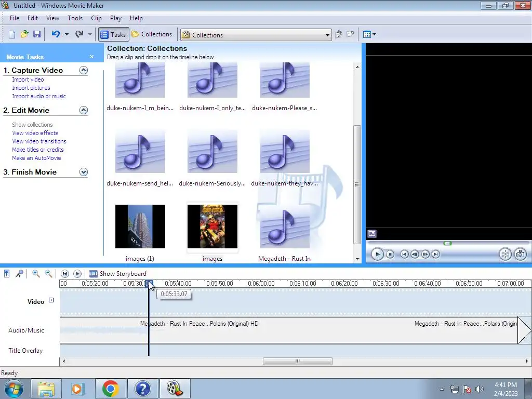Click the preview seek bar slider

(x=447, y=243)
